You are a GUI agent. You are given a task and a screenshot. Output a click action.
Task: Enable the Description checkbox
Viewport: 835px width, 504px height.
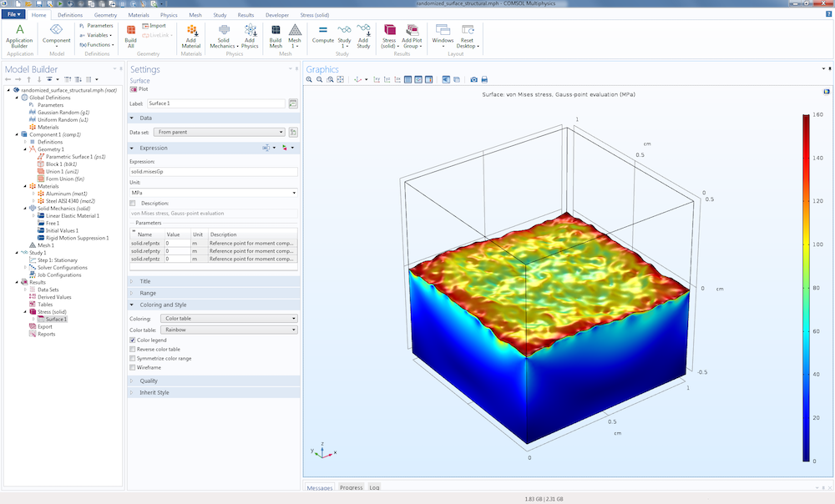point(133,204)
